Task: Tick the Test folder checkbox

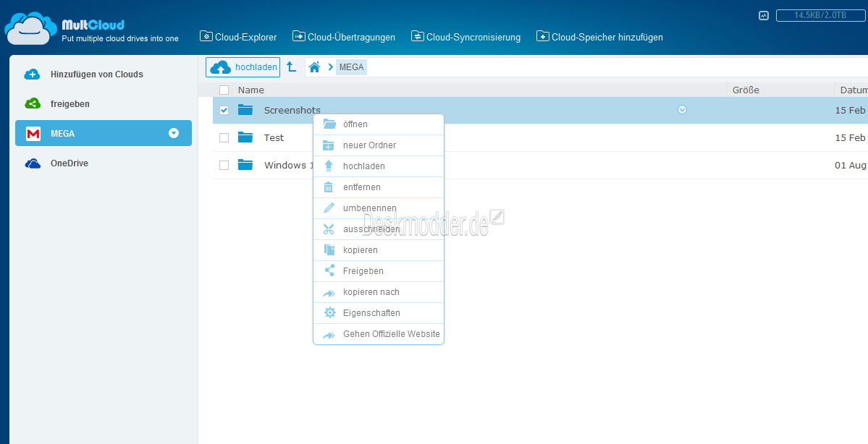Action: pos(224,137)
